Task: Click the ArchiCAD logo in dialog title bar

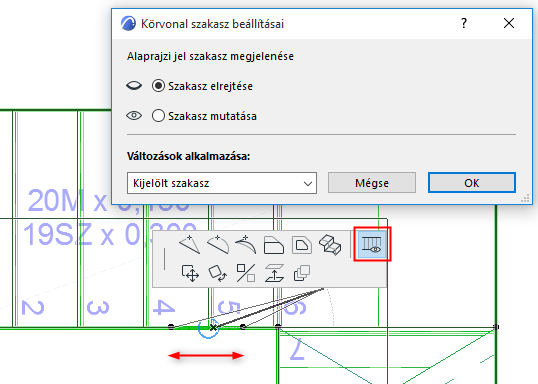Action: click(128, 23)
